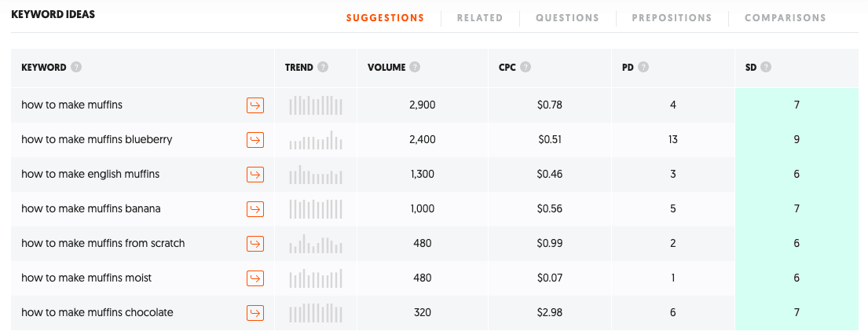868x335 pixels.
Task: Select the Suggestions tab
Action: click(385, 18)
